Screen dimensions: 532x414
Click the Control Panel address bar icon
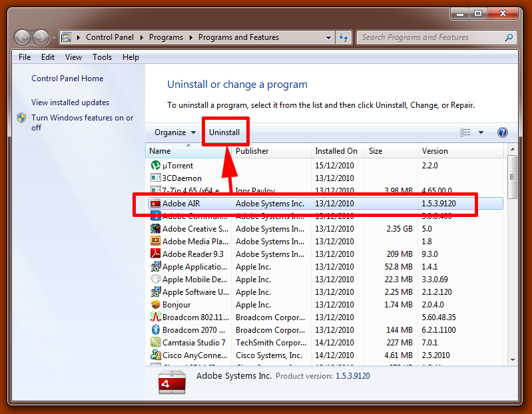pos(67,37)
